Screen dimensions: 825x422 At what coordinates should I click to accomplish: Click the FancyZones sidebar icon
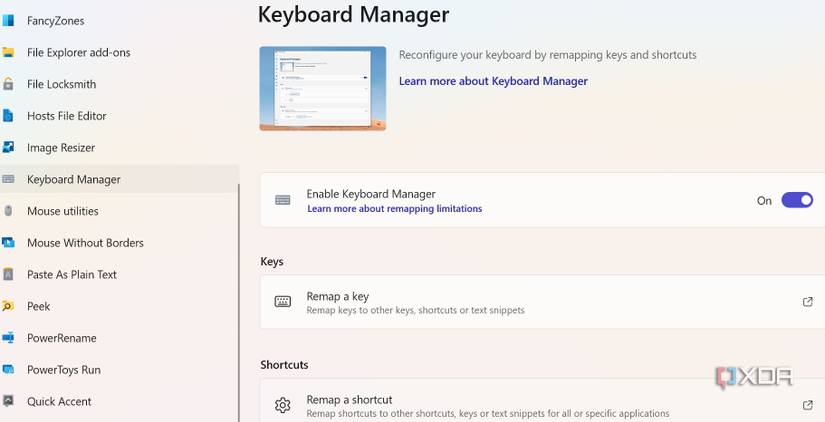coord(8,21)
